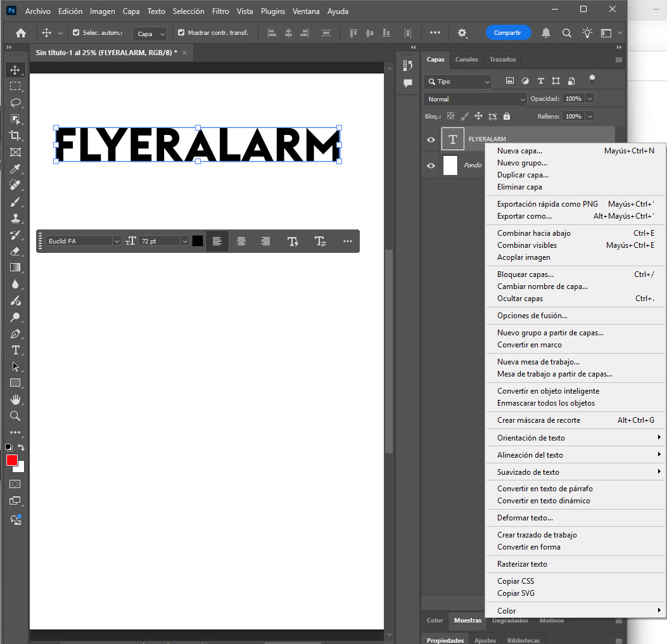Choose the Lasso tool
This screenshot has height=644, width=667.
[x=15, y=103]
